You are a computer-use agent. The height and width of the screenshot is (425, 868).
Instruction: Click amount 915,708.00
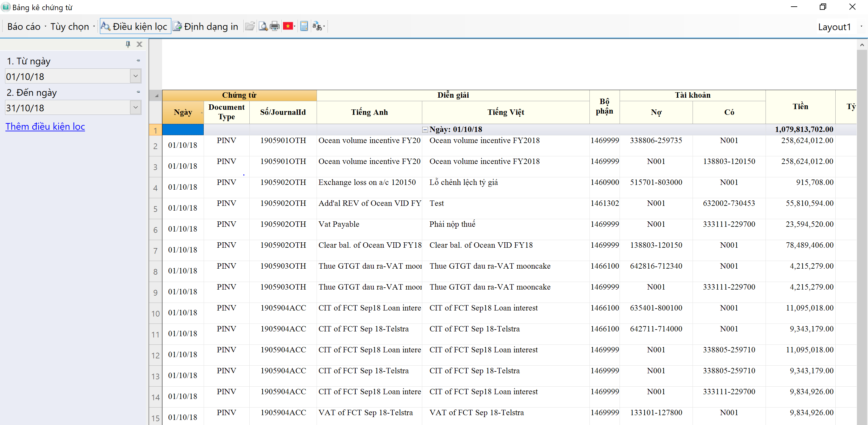tap(814, 182)
